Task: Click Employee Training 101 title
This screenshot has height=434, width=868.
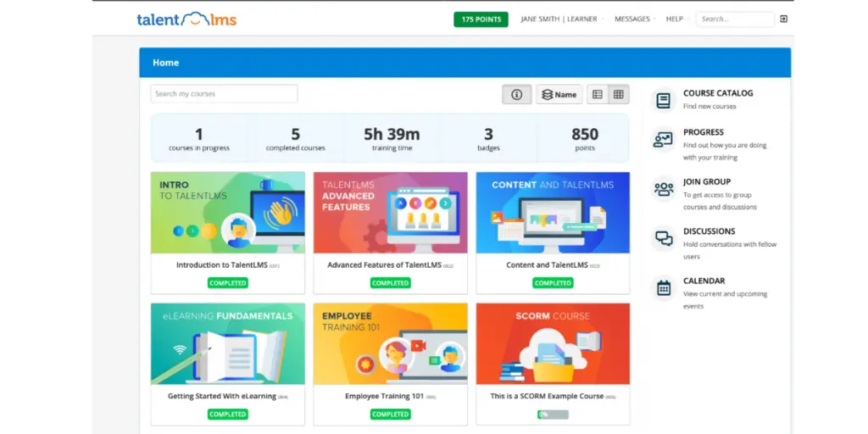Action: click(384, 397)
